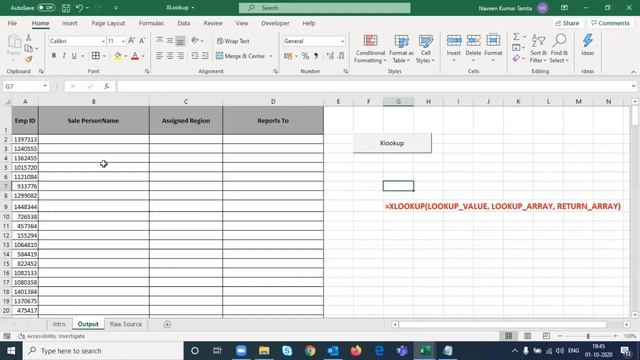Image resolution: width=640 pixels, height=360 pixels.
Task: Apply Italic formatting
Action: point(64,56)
